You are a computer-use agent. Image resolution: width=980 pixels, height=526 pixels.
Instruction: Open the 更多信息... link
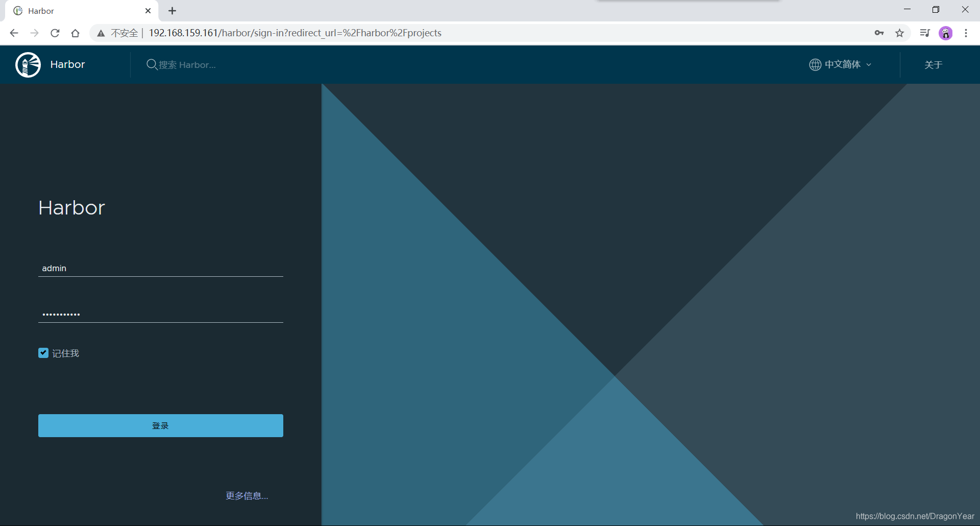(x=247, y=495)
